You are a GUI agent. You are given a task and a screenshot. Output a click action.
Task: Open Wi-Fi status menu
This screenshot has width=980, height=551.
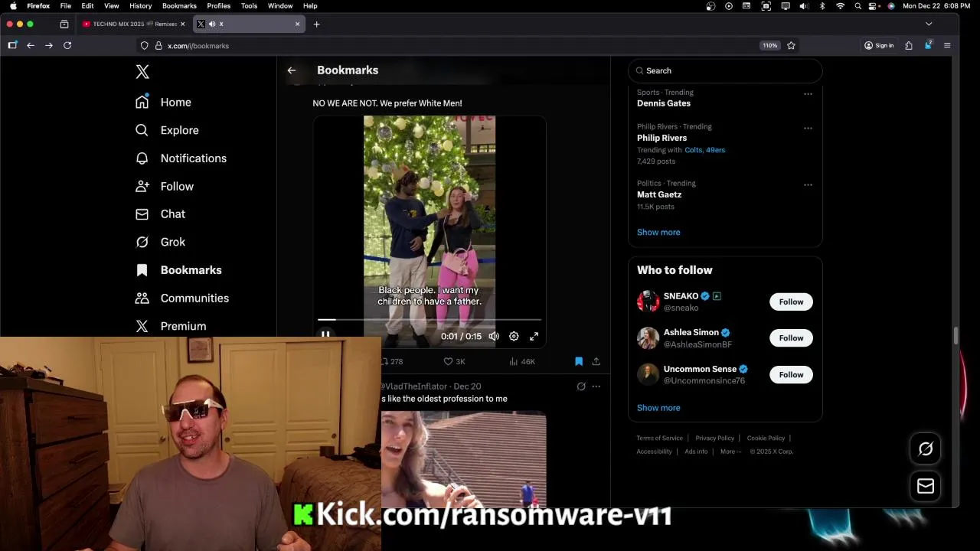(x=840, y=6)
